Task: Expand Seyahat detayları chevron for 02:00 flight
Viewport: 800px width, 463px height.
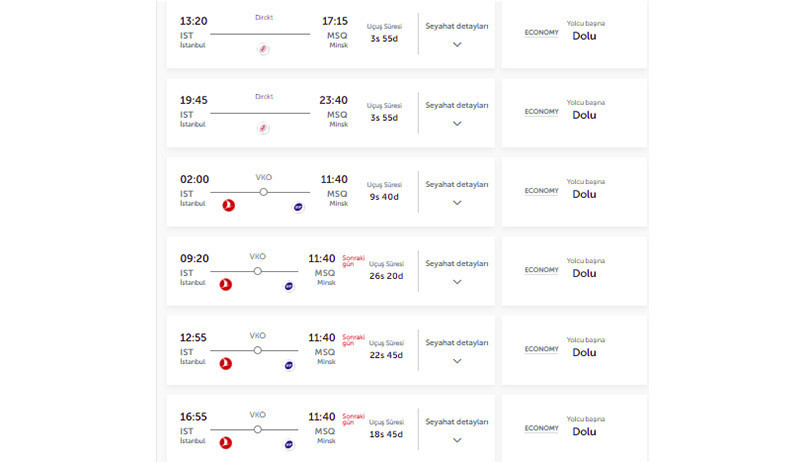Action: point(457,203)
